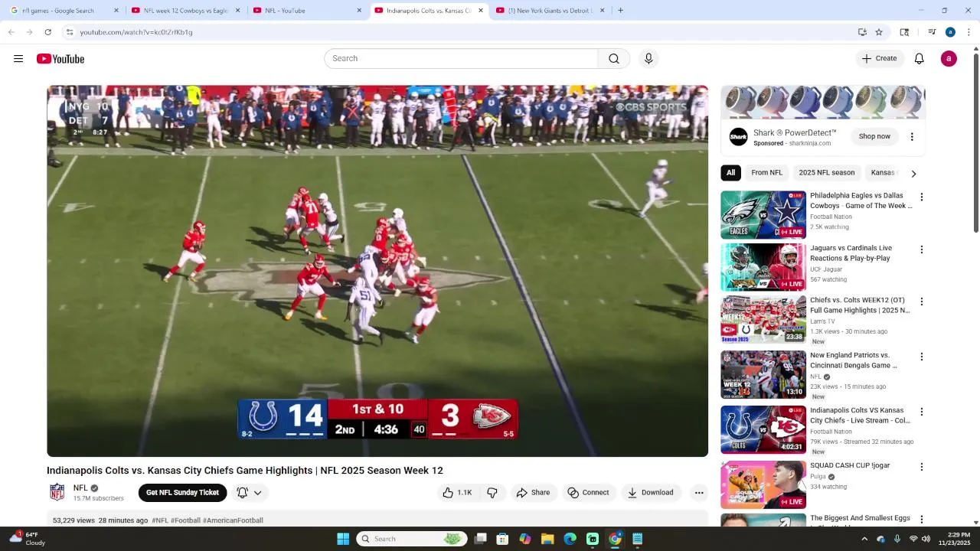Open Microsoft Edge from taskbar

[570, 539]
